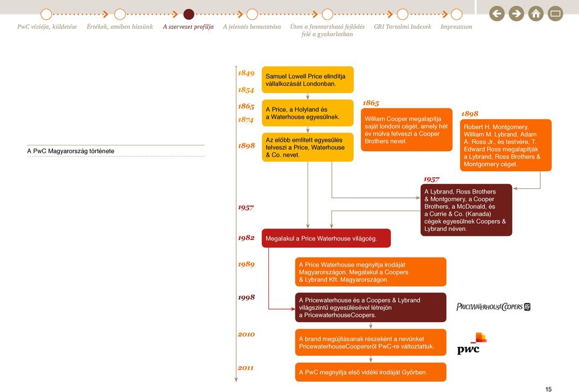Open Impresszum section label
This screenshot has width=579, height=392.
coord(457,27)
